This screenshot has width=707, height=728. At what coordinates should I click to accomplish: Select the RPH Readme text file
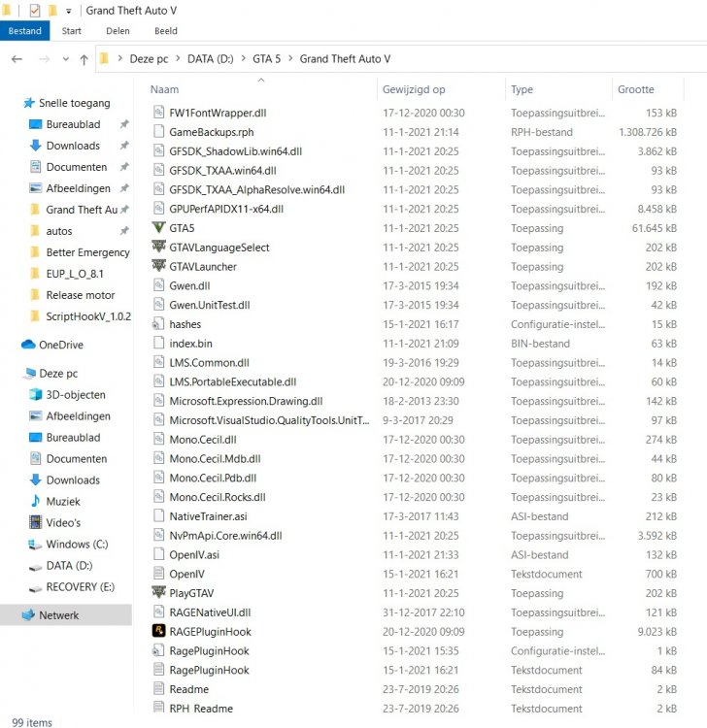pyautogui.click(x=201, y=708)
